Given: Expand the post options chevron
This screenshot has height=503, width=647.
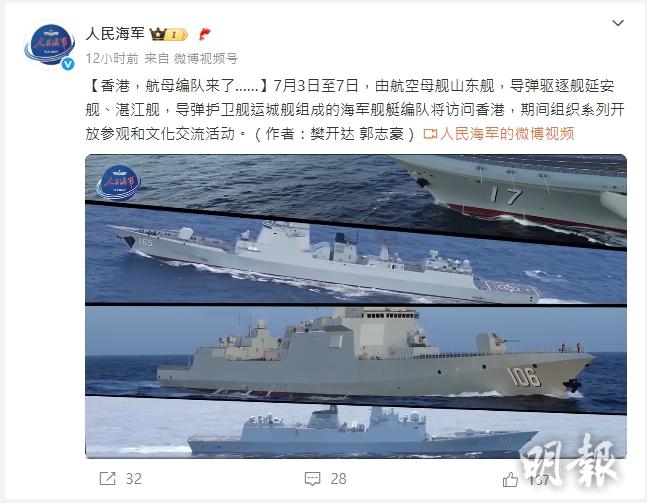Looking at the screenshot, I should click(618, 23).
